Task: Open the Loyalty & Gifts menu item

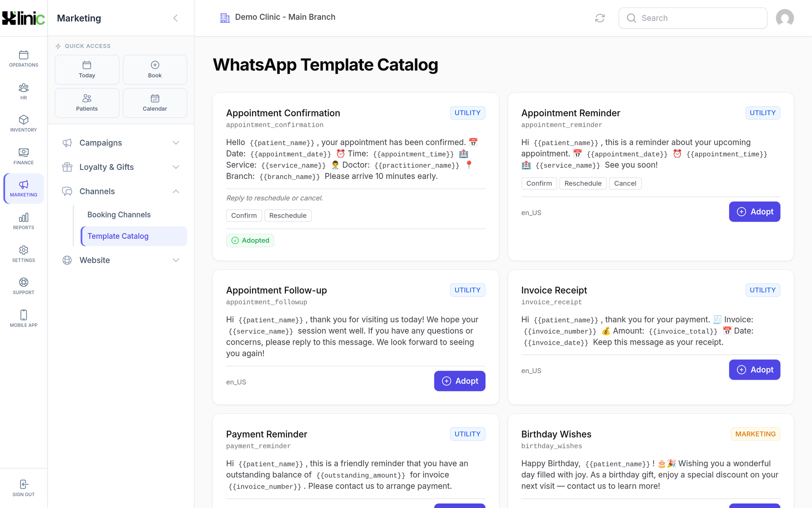Action: pos(121,167)
